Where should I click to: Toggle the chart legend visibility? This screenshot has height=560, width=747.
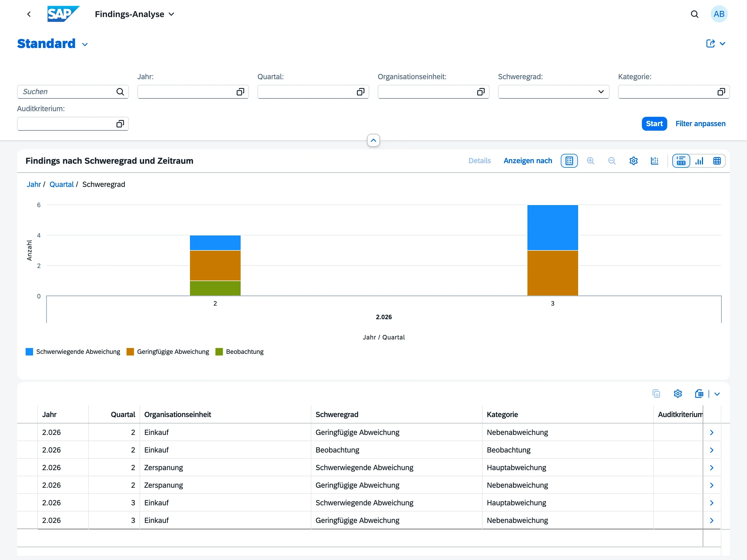click(x=569, y=161)
